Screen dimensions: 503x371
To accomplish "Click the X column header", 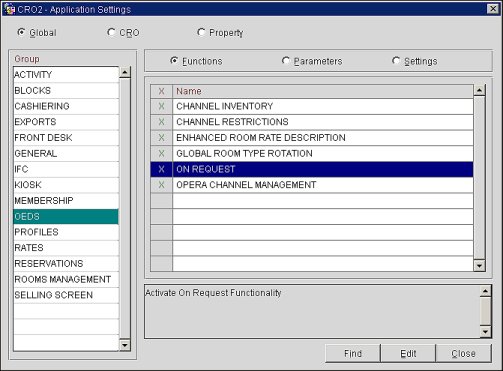I will click(161, 91).
